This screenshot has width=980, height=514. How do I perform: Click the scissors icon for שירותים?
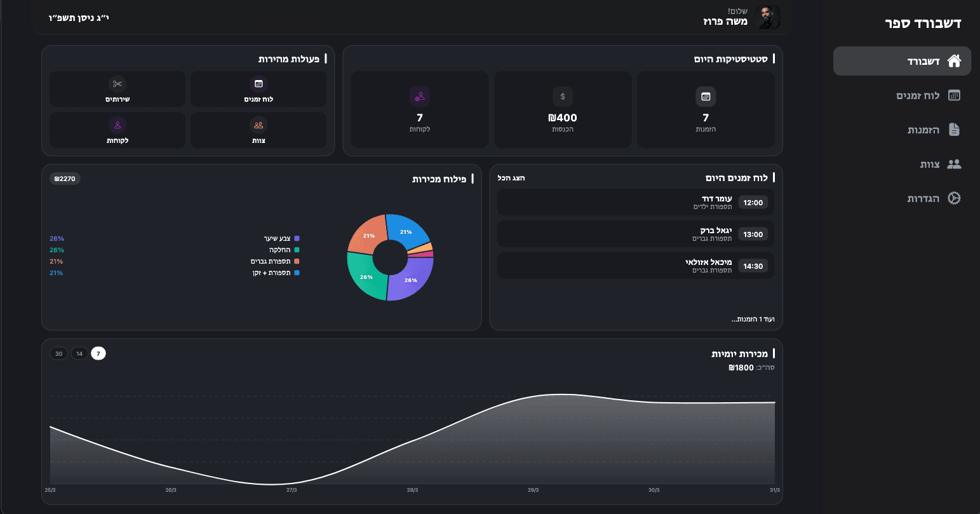pyautogui.click(x=117, y=84)
